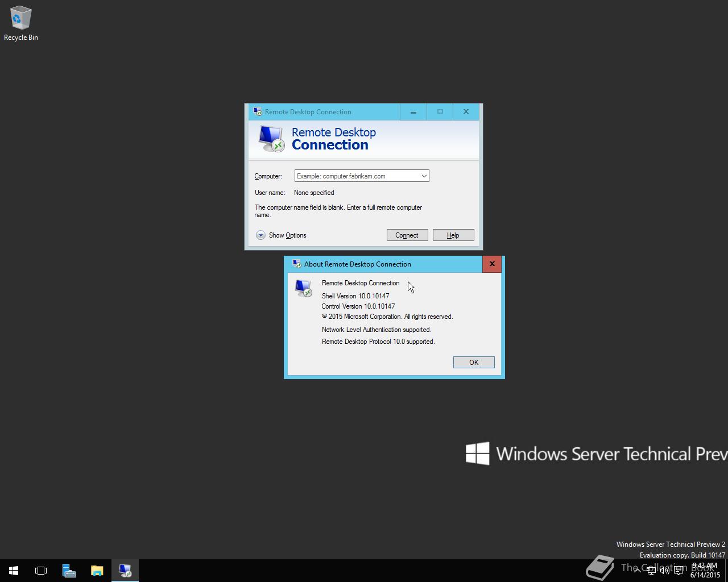Click the Help button
The height and width of the screenshot is (582, 728).
pos(453,235)
